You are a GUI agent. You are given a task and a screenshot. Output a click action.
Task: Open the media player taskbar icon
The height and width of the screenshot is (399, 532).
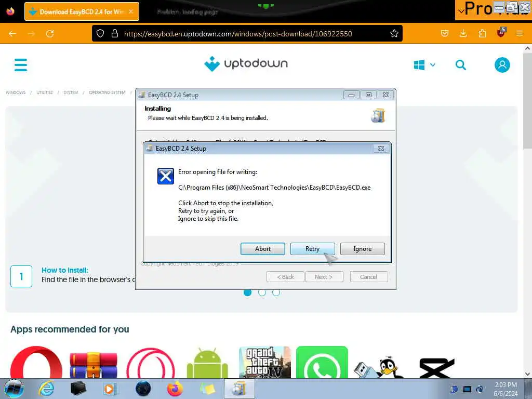pos(109,389)
